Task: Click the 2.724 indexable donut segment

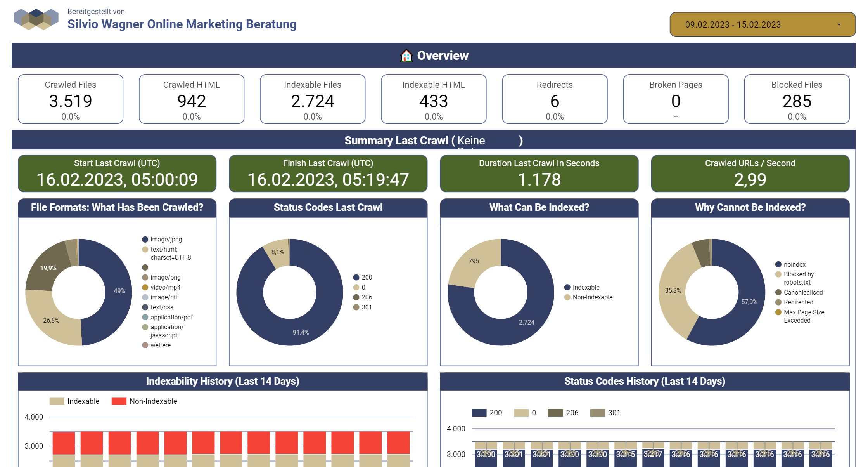Action: [526, 322]
